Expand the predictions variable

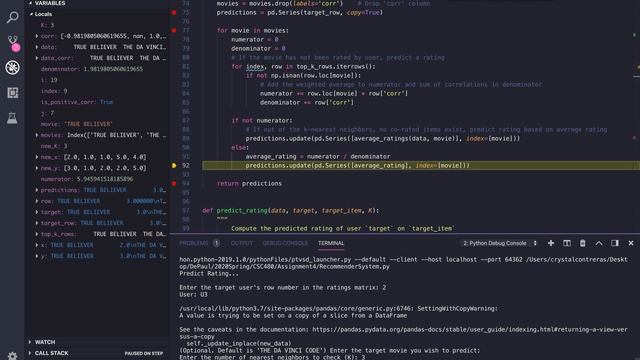[37, 190]
